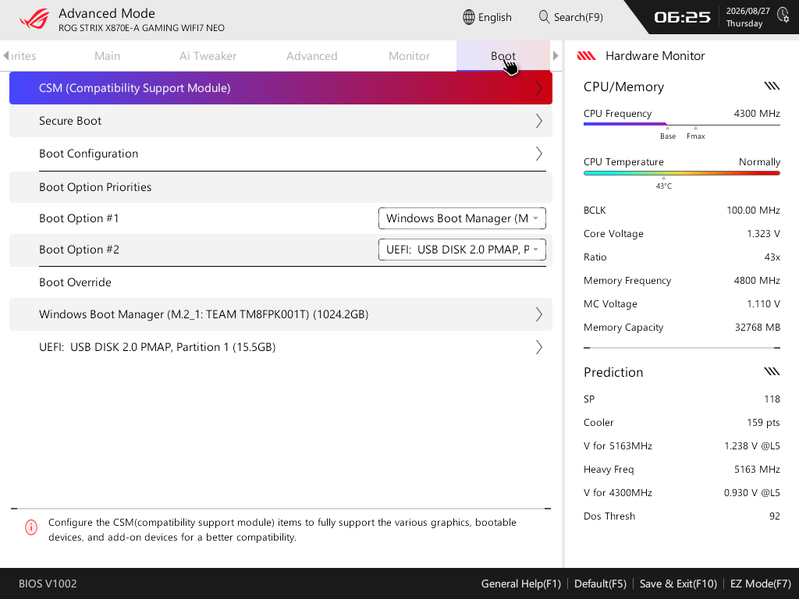Click the clock settings icon beside date
This screenshot has width=799, height=599.
[x=783, y=15]
